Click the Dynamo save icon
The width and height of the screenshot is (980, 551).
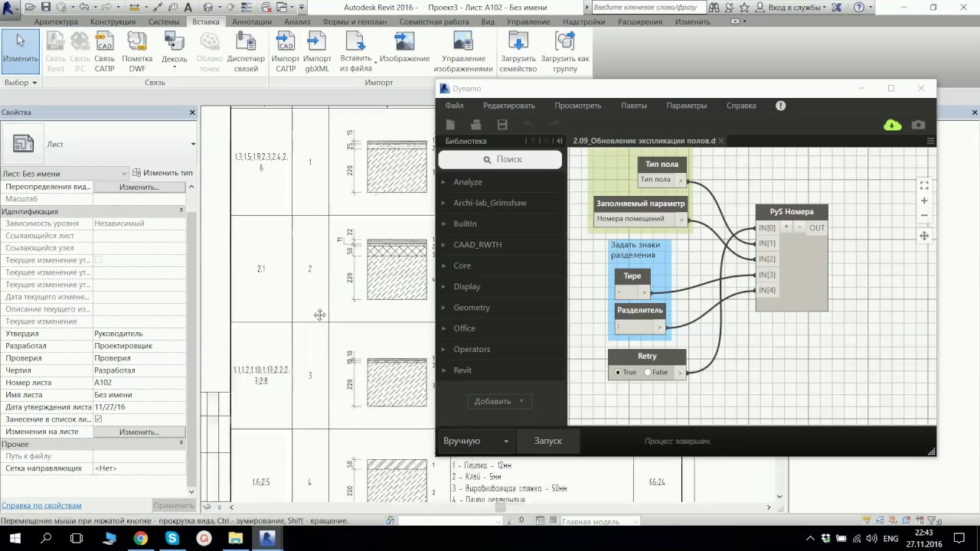502,125
